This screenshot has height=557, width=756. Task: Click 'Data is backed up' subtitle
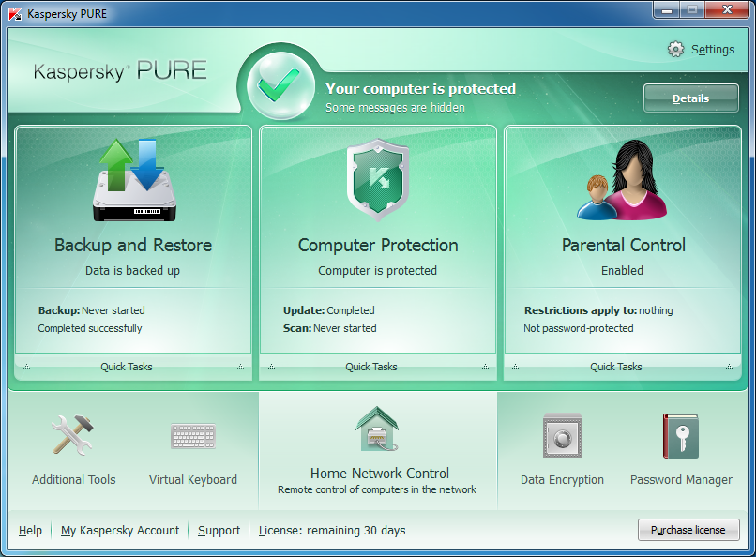132,271
